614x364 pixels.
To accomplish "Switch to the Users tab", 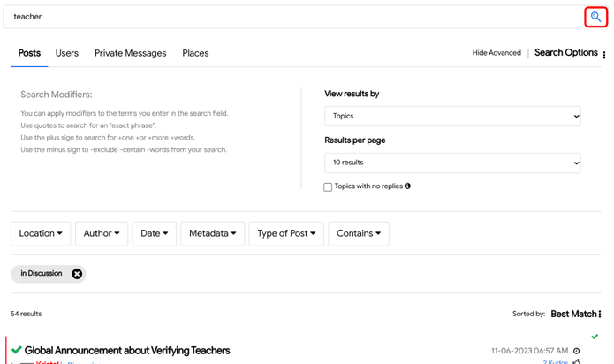I will (x=67, y=53).
